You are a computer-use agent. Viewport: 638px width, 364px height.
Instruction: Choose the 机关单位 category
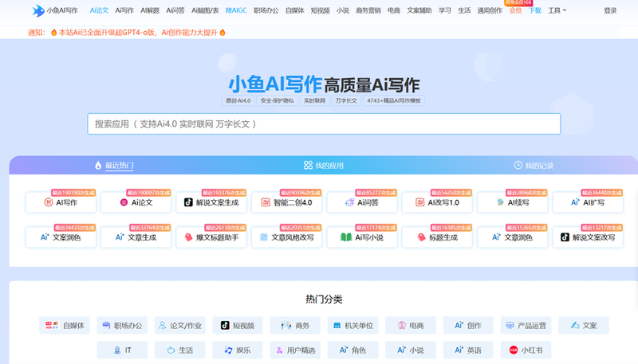point(352,326)
